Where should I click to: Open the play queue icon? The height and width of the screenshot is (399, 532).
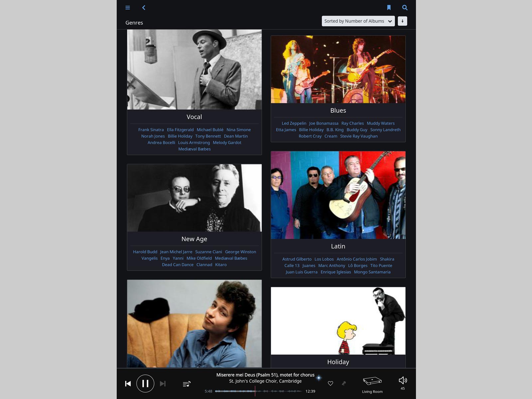click(x=187, y=384)
